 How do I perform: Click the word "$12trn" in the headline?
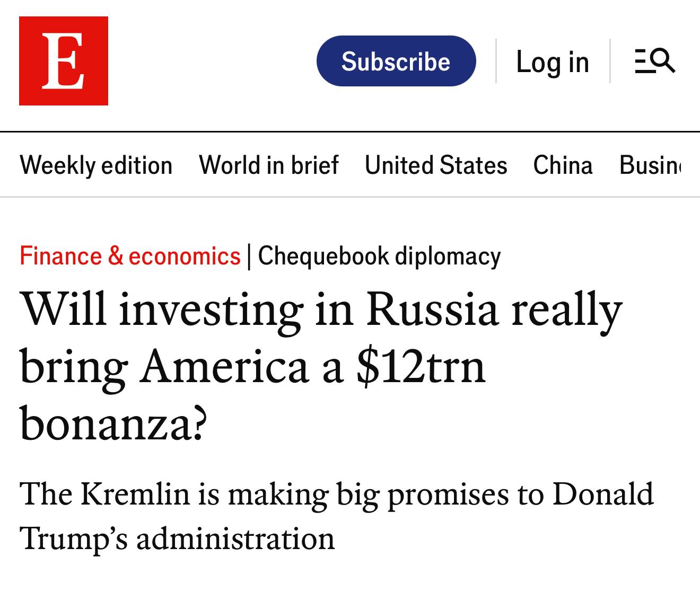[x=421, y=367]
